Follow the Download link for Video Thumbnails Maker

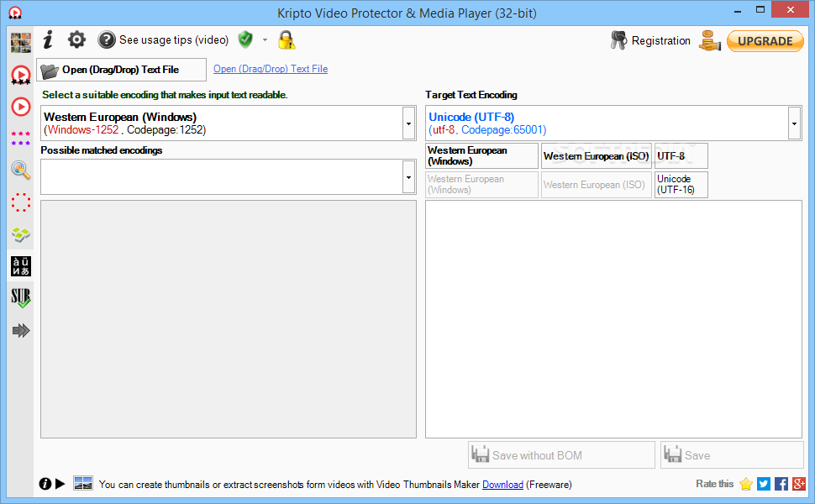click(502, 484)
